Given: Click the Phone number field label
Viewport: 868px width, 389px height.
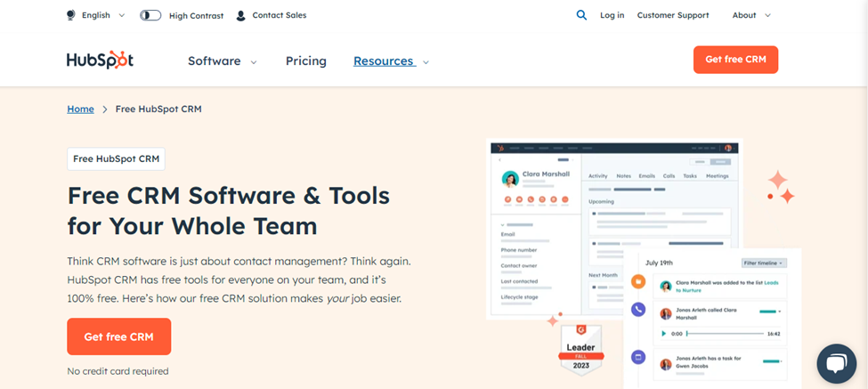Looking at the screenshot, I should click(x=519, y=250).
